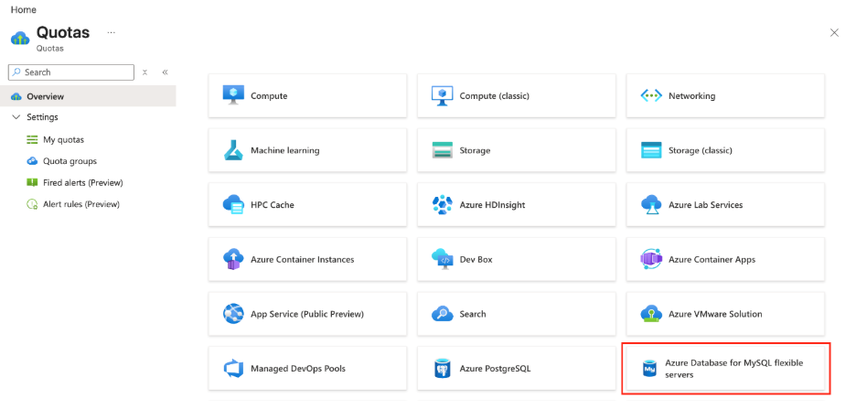Click the Azure HDInsight icon
Image resolution: width=856 pixels, height=401 pixels.
[x=442, y=205]
